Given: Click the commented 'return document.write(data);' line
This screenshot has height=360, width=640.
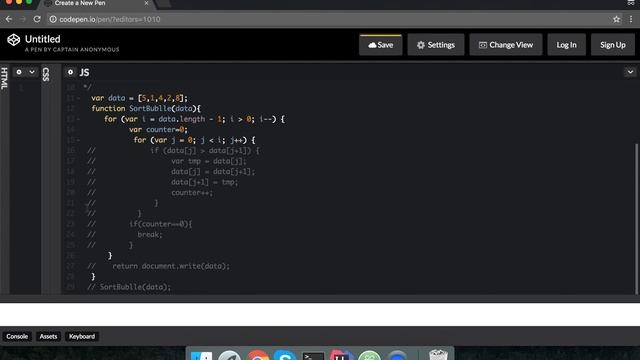Looking at the screenshot, I should tap(171, 266).
